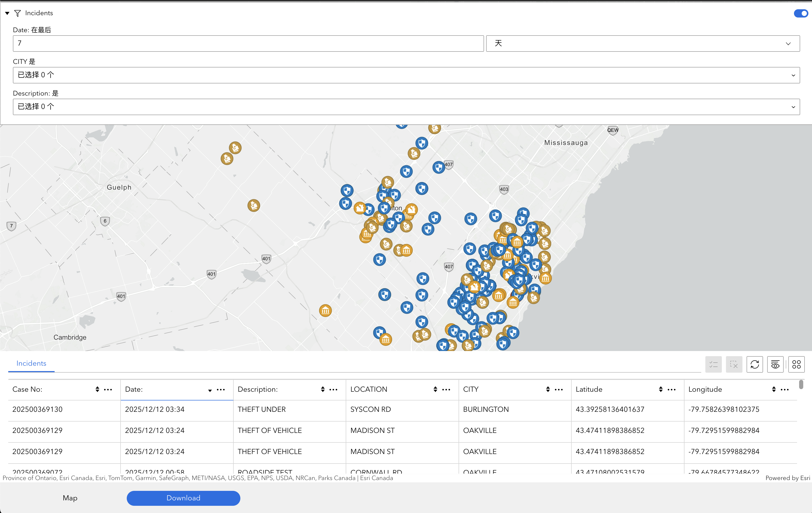Screen dimensions: 812x513
Task: Switch to the Map tab
Action: coord(70,498)
